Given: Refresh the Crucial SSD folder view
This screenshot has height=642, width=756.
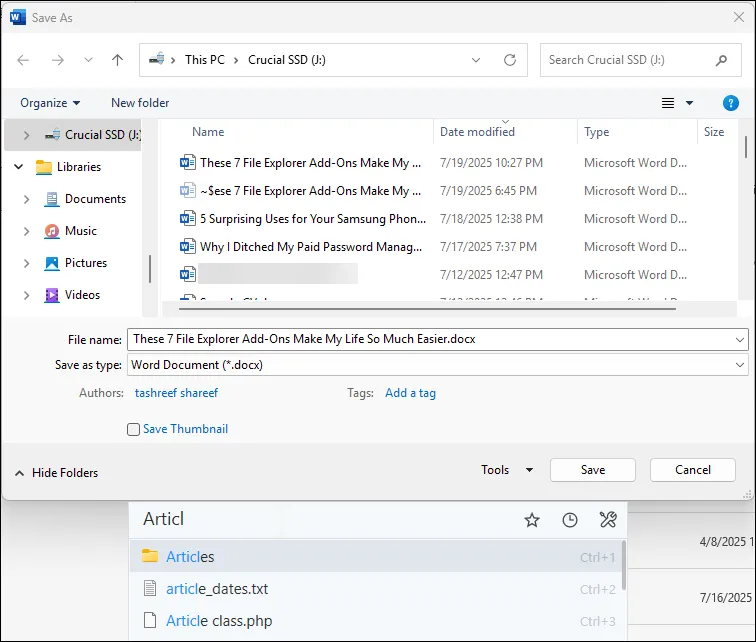Looking at the screenshot, I should pyautogui.click(x=510, y=60).
